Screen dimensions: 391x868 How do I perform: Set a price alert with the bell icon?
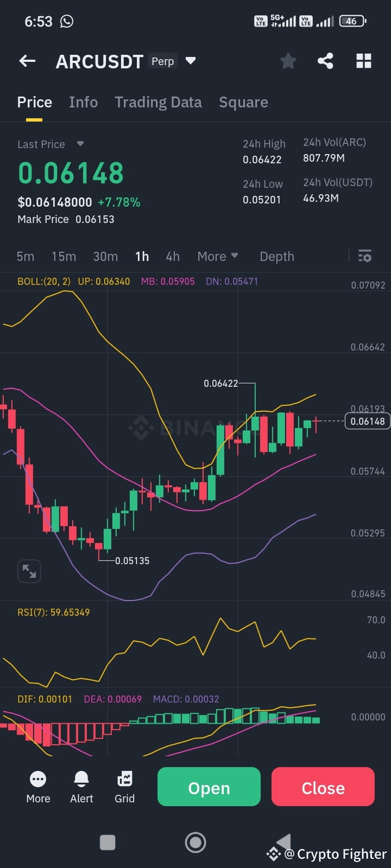[x=81, y=787]
